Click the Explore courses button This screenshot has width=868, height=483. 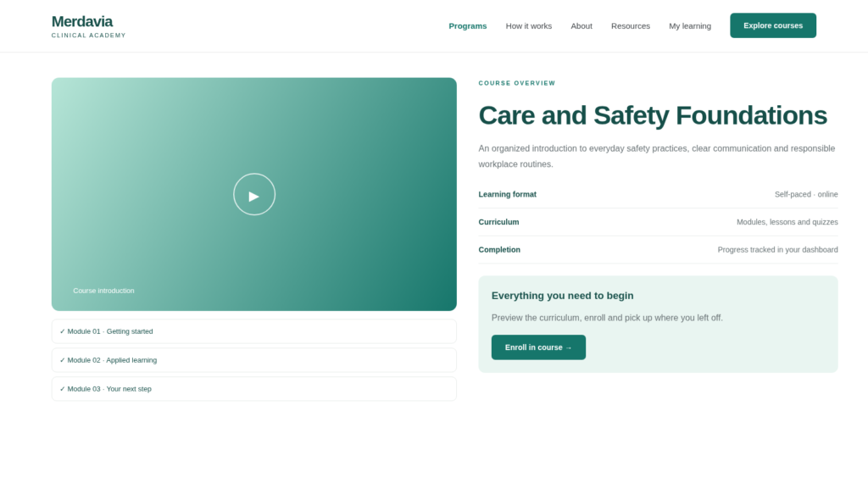point(773,25)
